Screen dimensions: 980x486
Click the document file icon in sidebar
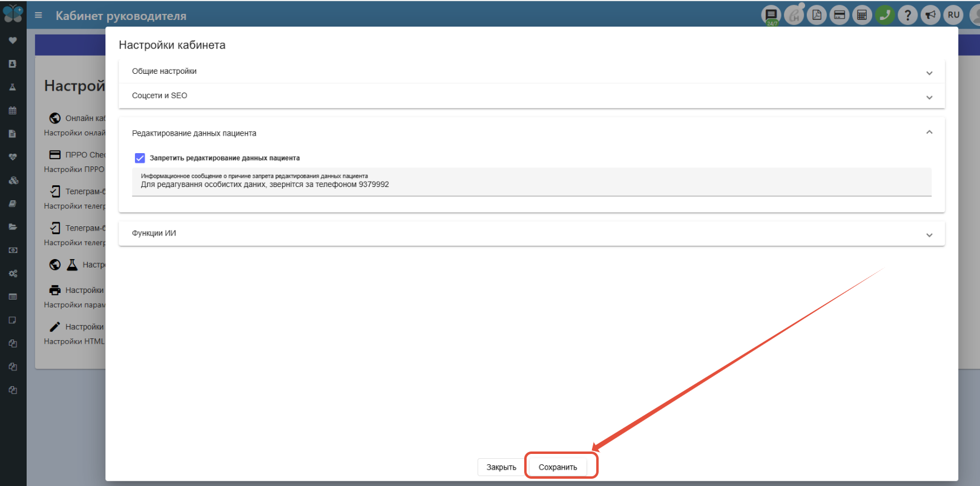coord(13,134)
